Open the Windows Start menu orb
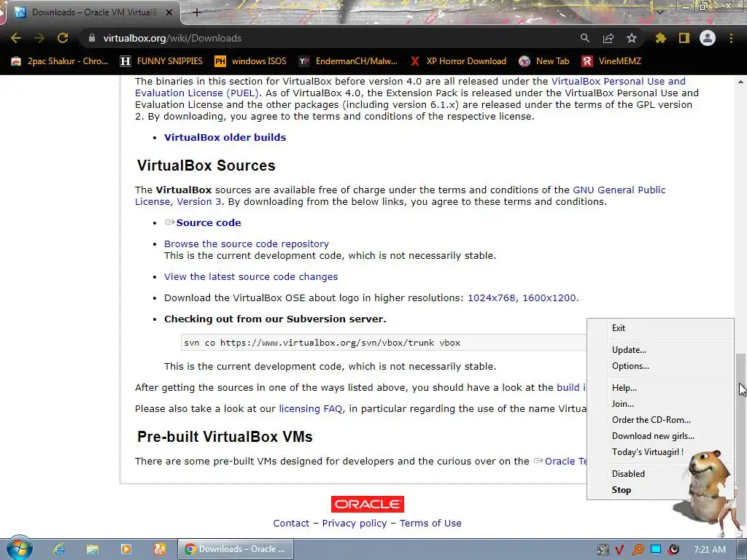Viewport: 747px width, 560px height. pos(19,548)
